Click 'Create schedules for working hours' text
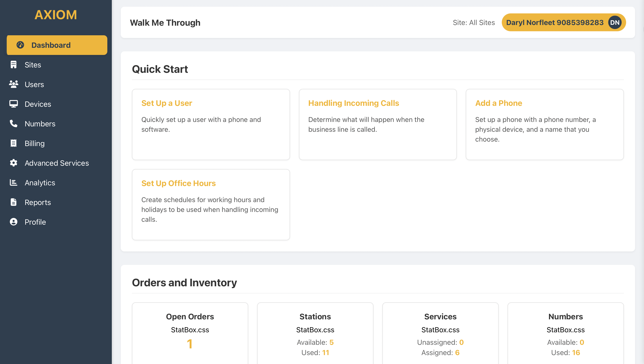Viewport: 644px width, 364px height. pyautogui.click(x=210, y=209)
